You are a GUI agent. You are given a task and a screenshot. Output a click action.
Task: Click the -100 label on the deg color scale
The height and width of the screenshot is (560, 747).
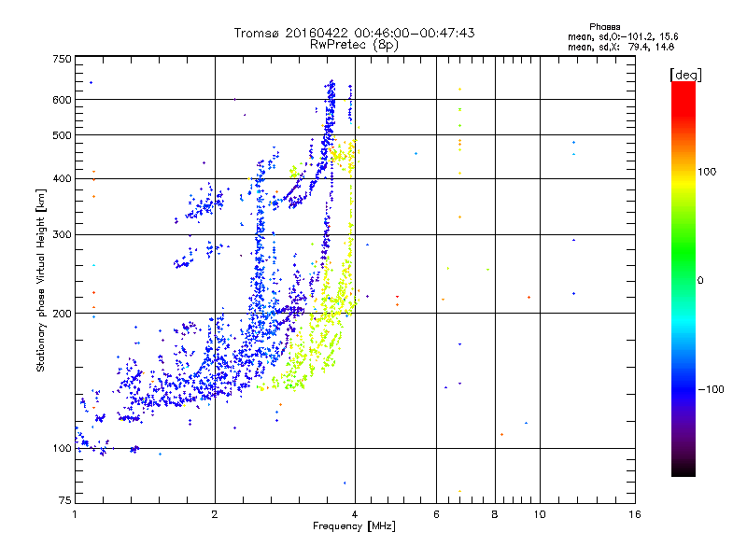coord(712,389)
